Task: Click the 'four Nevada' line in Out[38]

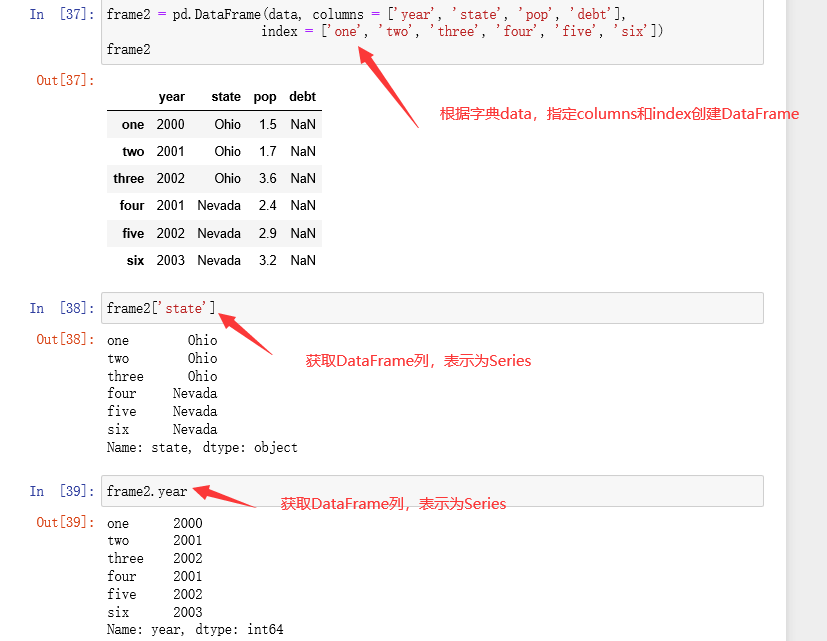Action: (162, 394)
